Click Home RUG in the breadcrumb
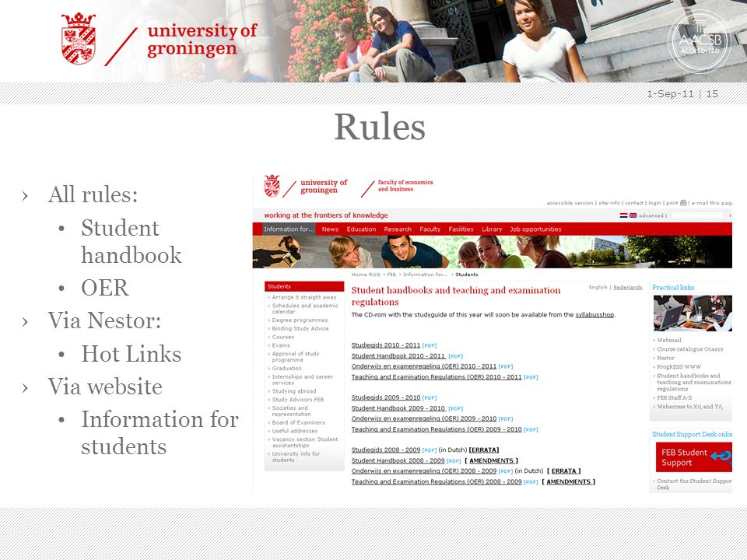 (x=366, y=275)
